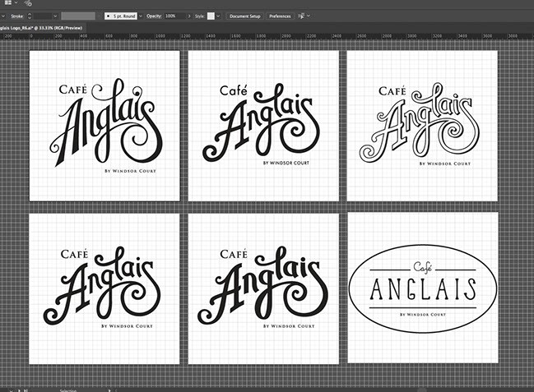534x392 pixels.
Task: Select the outlined Anglais logo artboard
Action: (422, 126)
